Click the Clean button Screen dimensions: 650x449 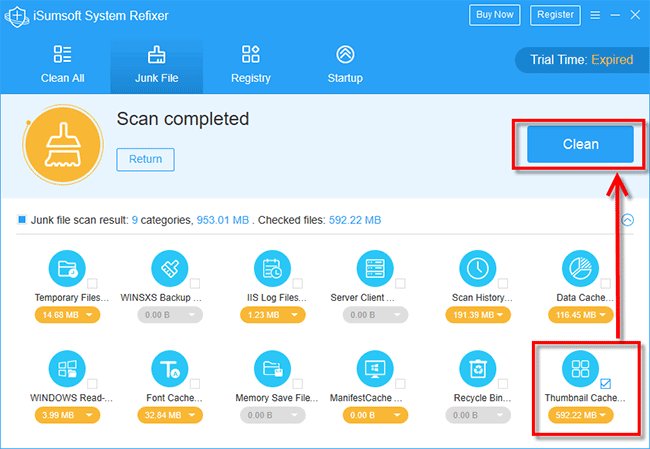pos(580,144)
